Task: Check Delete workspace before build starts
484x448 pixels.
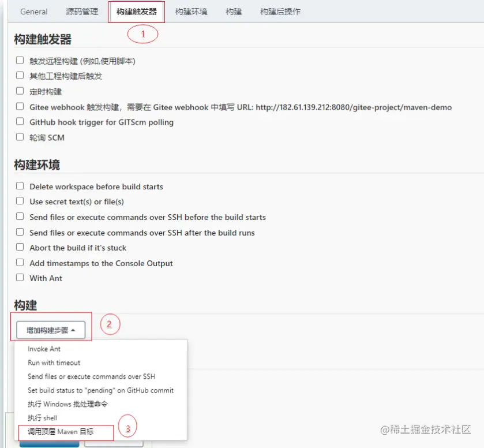Action: pos(20,186)
